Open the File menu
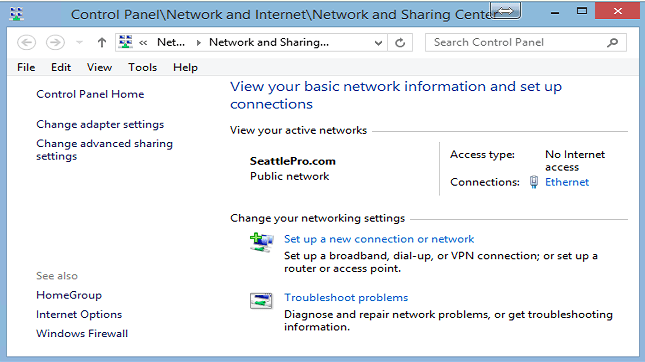This screenshot has width=645, height=362. click(26, 67)
